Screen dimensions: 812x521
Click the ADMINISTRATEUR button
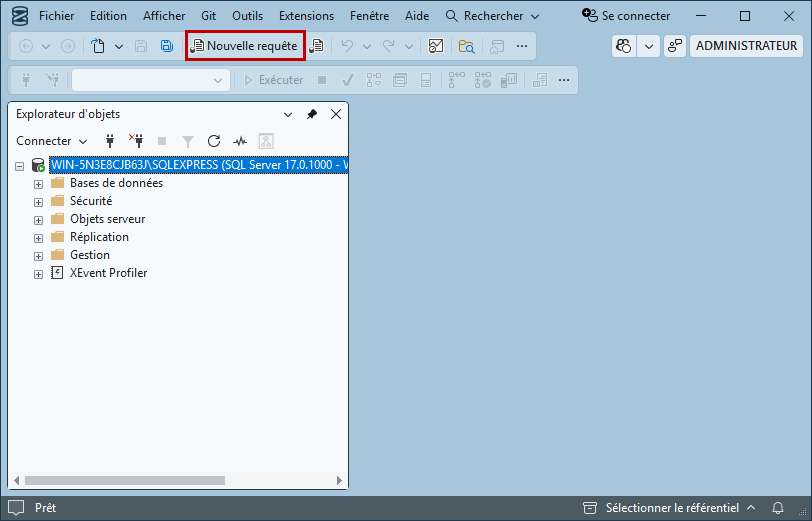point(746,46)
